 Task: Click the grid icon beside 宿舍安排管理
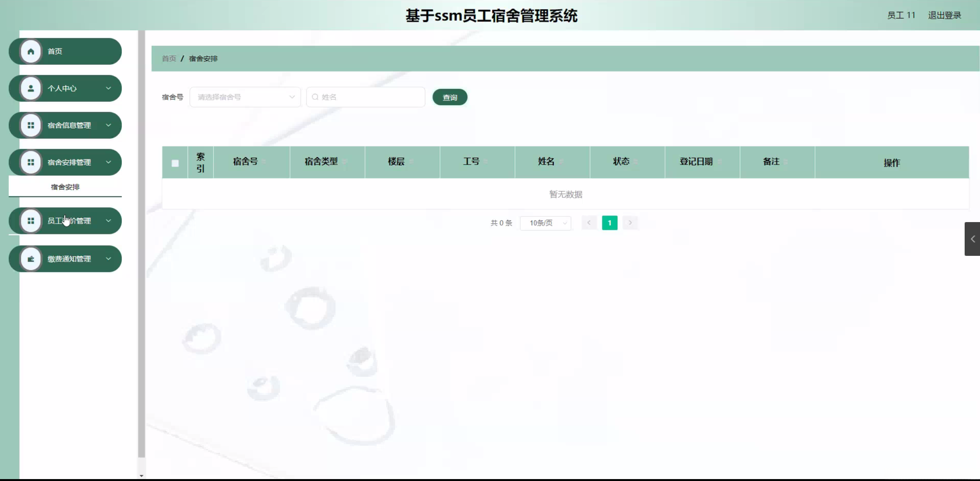click(x=31, y=162)
